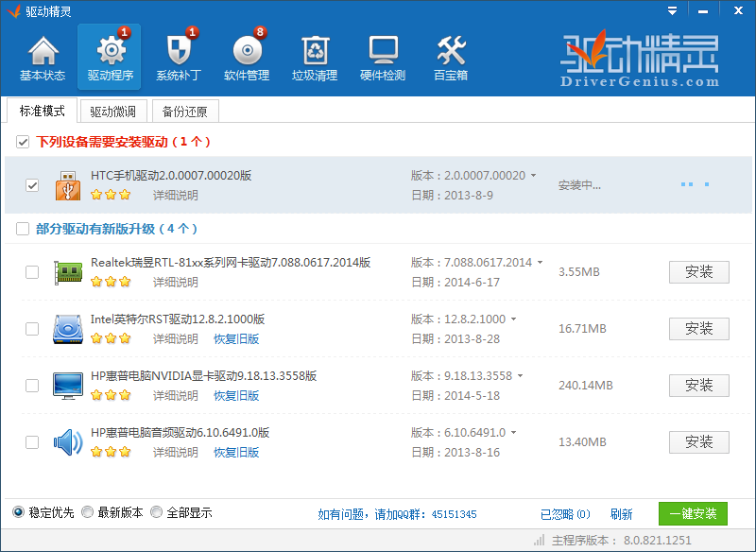Click the green 一键安装 button

(x=693, y=513)
